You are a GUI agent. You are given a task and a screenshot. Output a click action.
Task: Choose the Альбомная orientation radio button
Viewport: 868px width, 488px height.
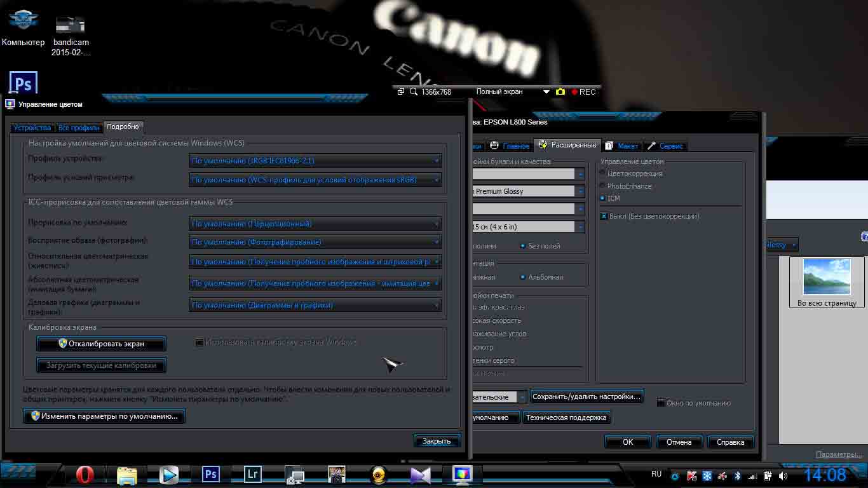point(523,277)
